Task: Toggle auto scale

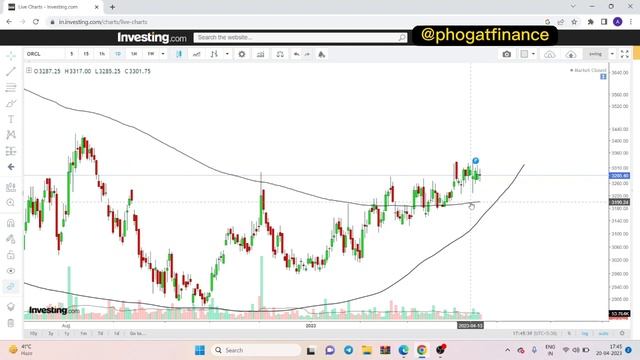Action: pos(603,333)
